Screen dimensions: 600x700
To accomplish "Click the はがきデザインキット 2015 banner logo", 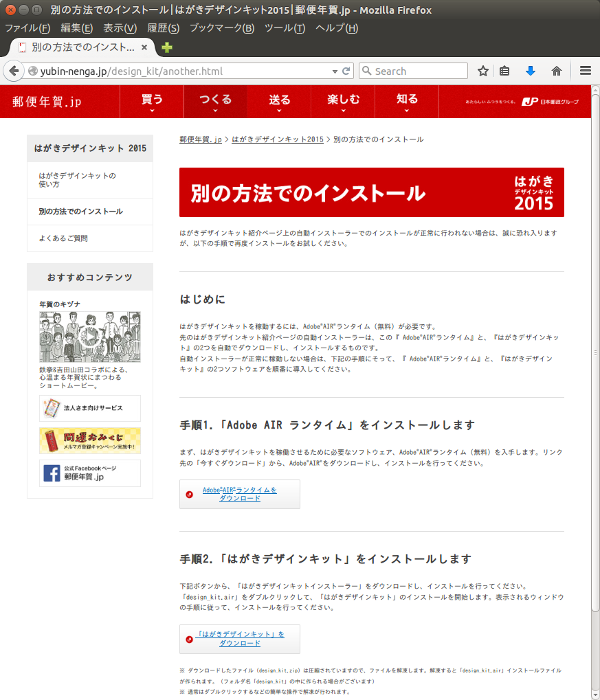I will 534,192.
